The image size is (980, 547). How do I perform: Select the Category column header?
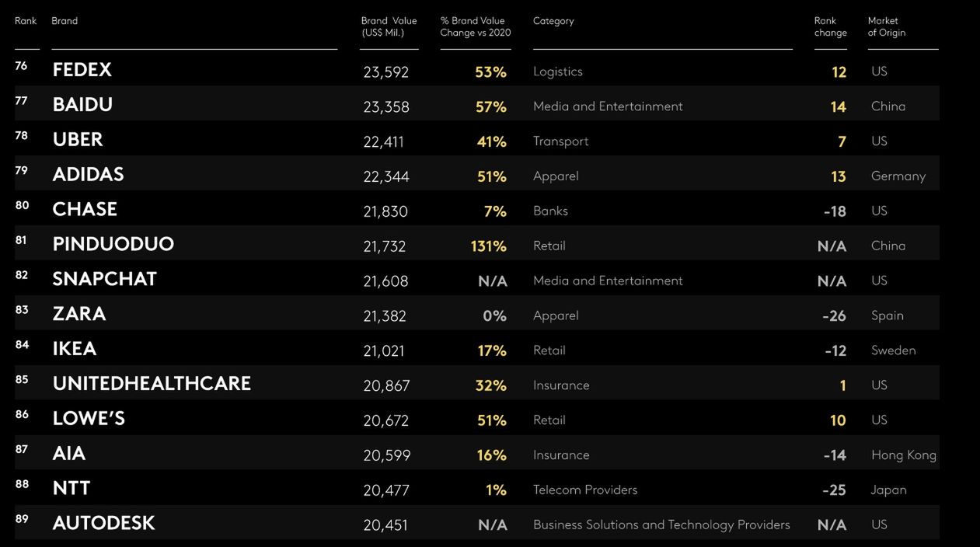(553, 21)
